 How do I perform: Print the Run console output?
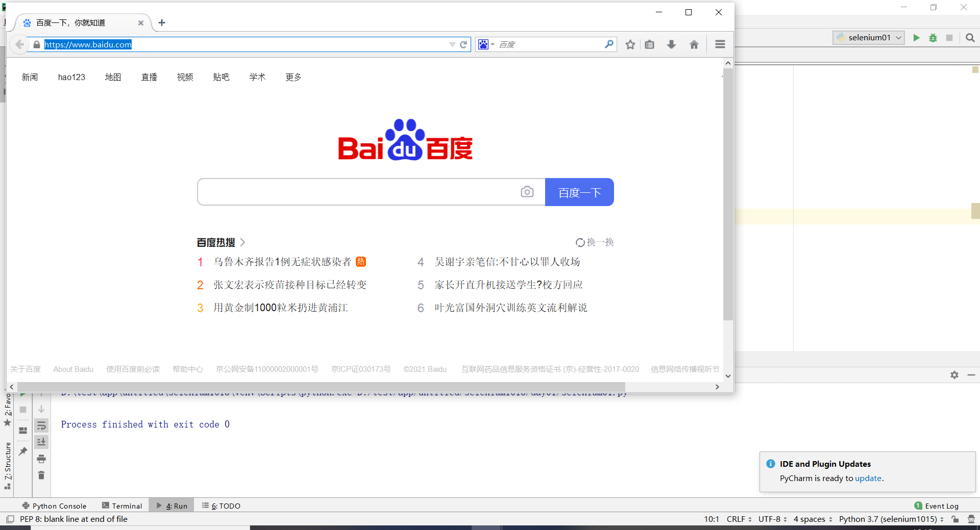coord(41,459)
